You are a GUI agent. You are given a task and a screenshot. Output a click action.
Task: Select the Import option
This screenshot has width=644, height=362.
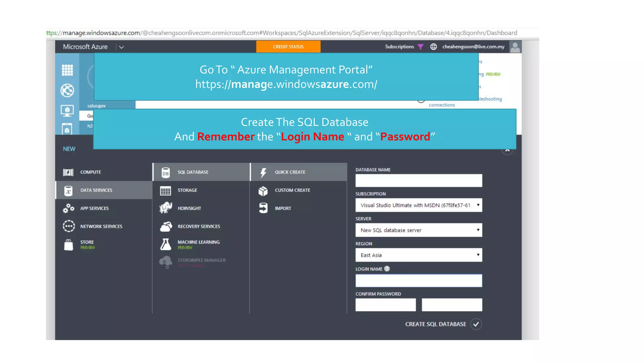click(x=299, y=208)
